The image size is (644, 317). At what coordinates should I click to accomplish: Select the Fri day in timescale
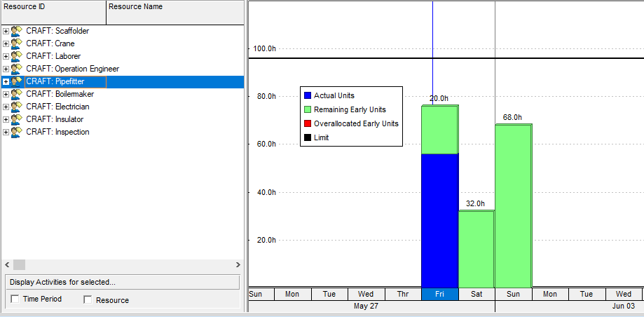(439, 294)
